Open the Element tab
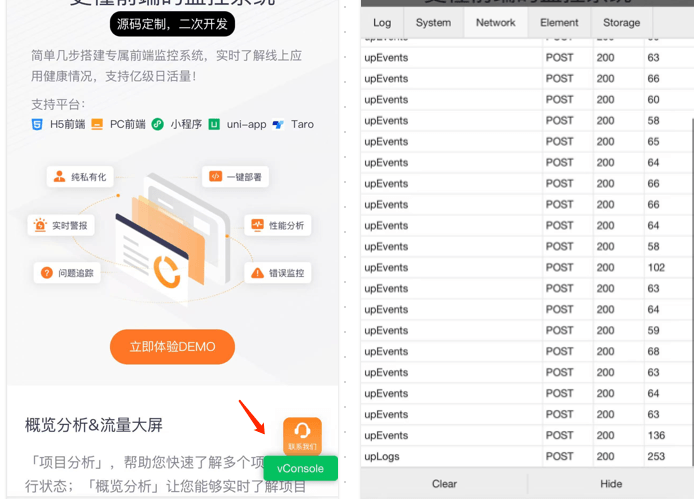The width and height of the screenshot is (694, 499). (559, 23)
